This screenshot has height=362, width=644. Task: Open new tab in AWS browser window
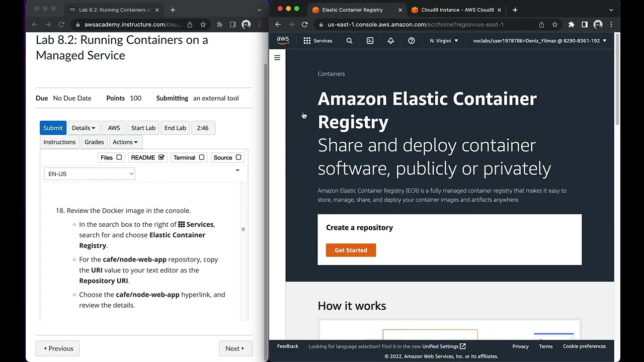[x=515, y=10]
